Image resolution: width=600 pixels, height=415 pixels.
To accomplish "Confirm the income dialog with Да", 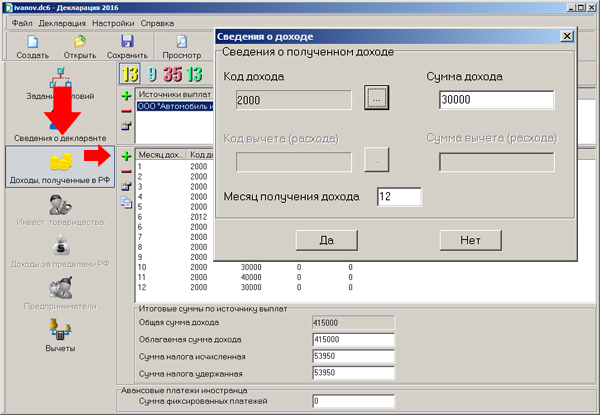I will click(x=326, y=240).
